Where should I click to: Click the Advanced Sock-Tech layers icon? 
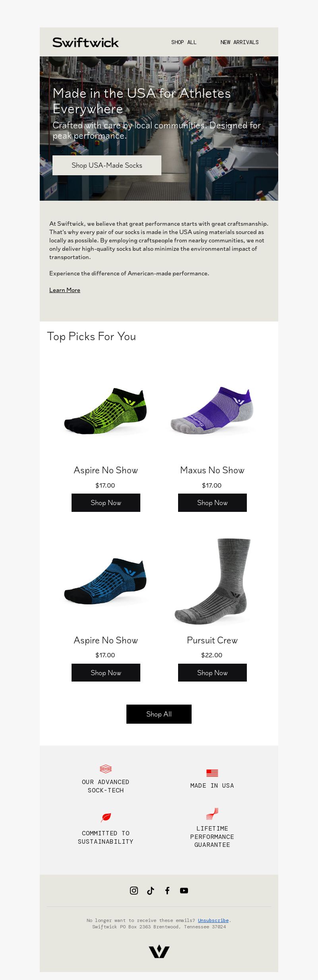(x=106, y=769)
